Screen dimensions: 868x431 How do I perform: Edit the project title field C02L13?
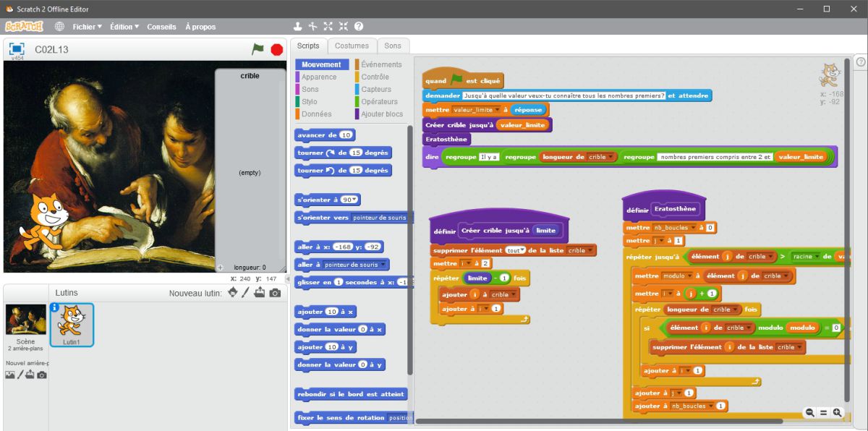(x=52, y=50)
